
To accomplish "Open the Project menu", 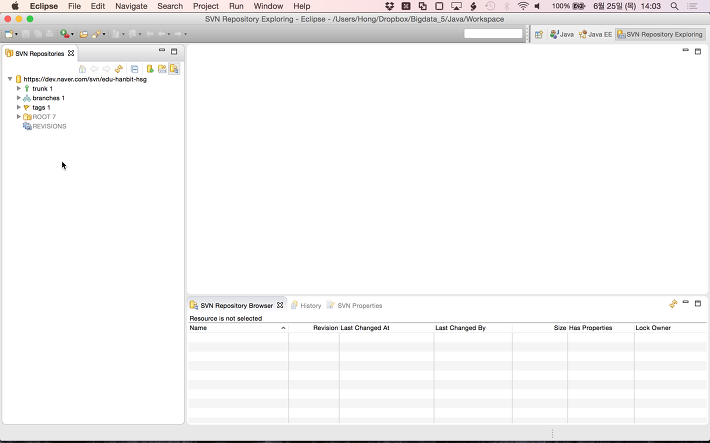I will (x=206, y=6).
